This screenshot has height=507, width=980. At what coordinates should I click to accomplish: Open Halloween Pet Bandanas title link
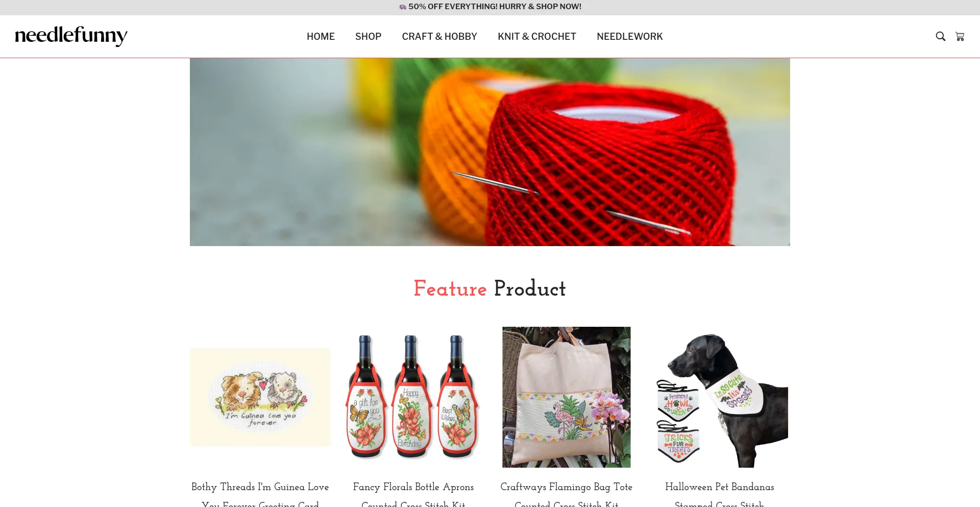tap(720, 495)
